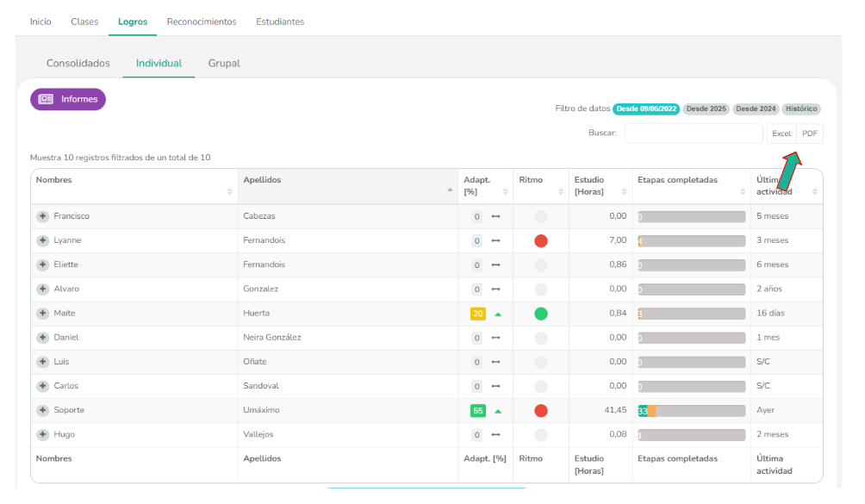Screen dimensions: 865x504
Task: Click sort icon on Ritmo column
Action: (x=560, y=190)
